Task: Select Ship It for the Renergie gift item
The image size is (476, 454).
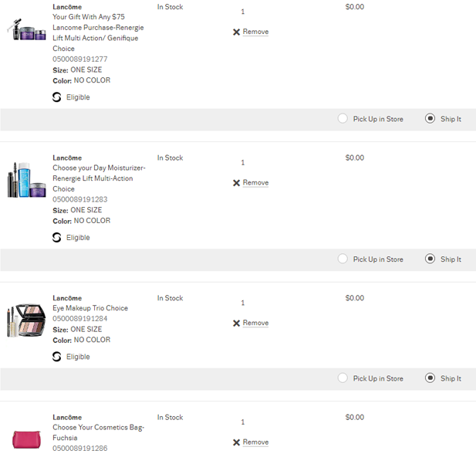Action: tap(430, 118)
